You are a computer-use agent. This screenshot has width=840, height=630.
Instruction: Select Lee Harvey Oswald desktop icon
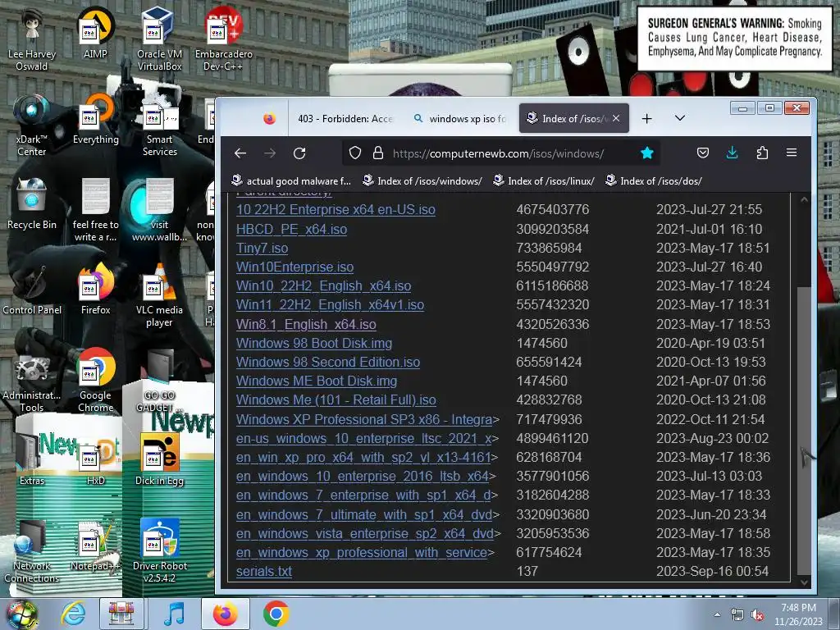32,39
